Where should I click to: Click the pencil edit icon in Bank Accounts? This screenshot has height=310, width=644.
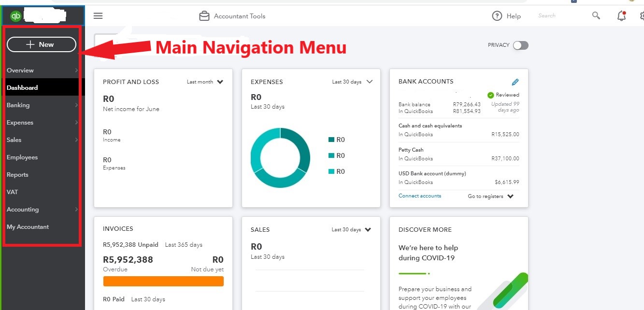(x=515, y=82)
